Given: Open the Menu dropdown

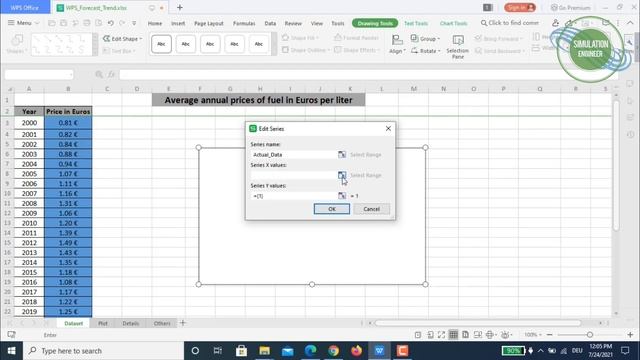Looking at the screenshot, I should 23,23.
